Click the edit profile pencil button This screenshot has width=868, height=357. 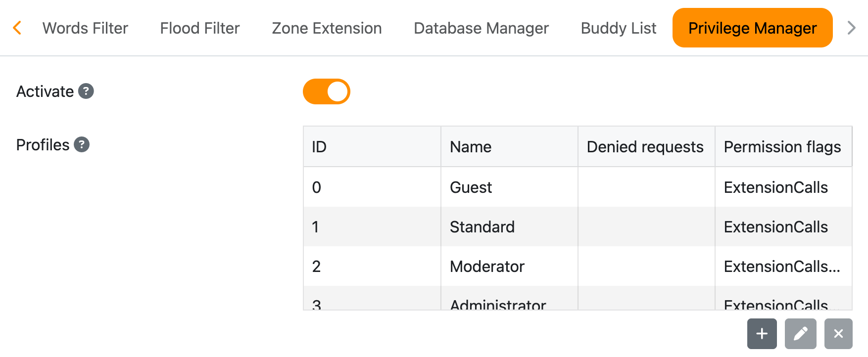(x=800, y=334)
